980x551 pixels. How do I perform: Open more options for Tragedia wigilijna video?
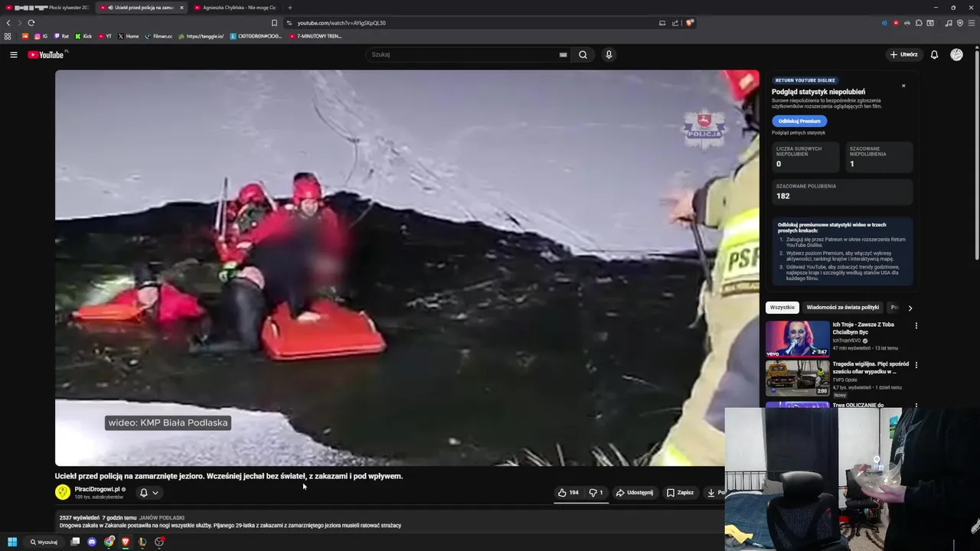916,365
